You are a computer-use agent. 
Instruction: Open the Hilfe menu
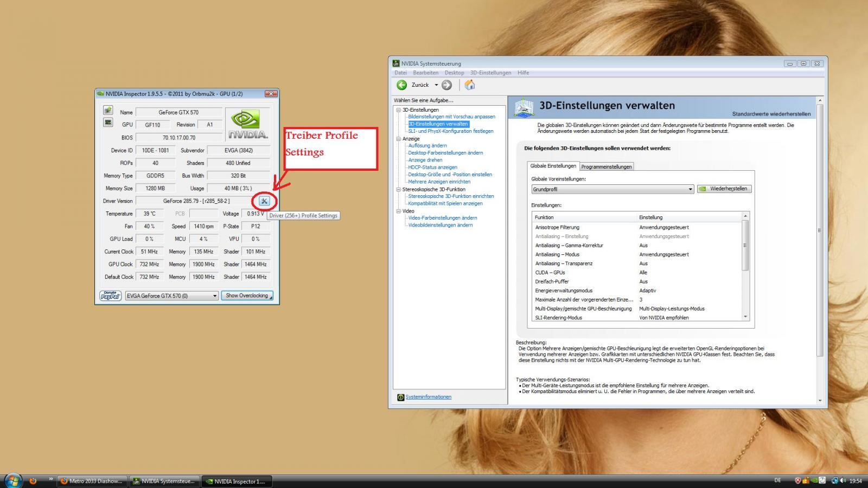pos(523,73)
